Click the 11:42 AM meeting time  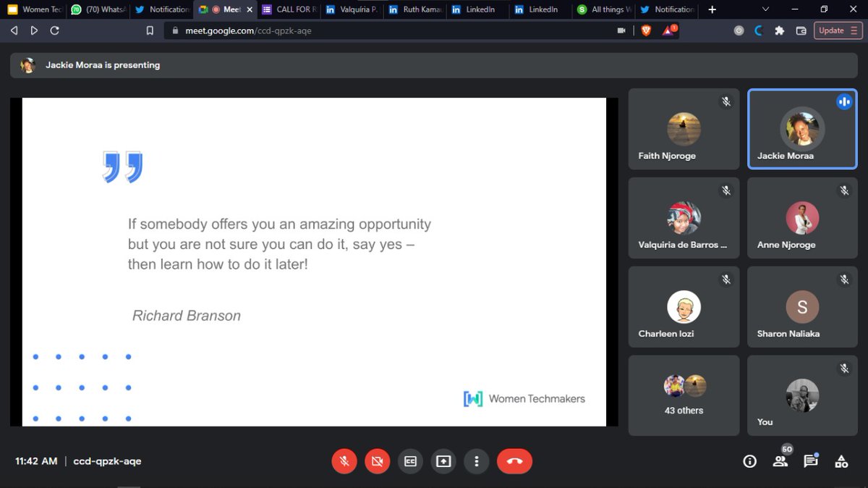pos(36,461)
